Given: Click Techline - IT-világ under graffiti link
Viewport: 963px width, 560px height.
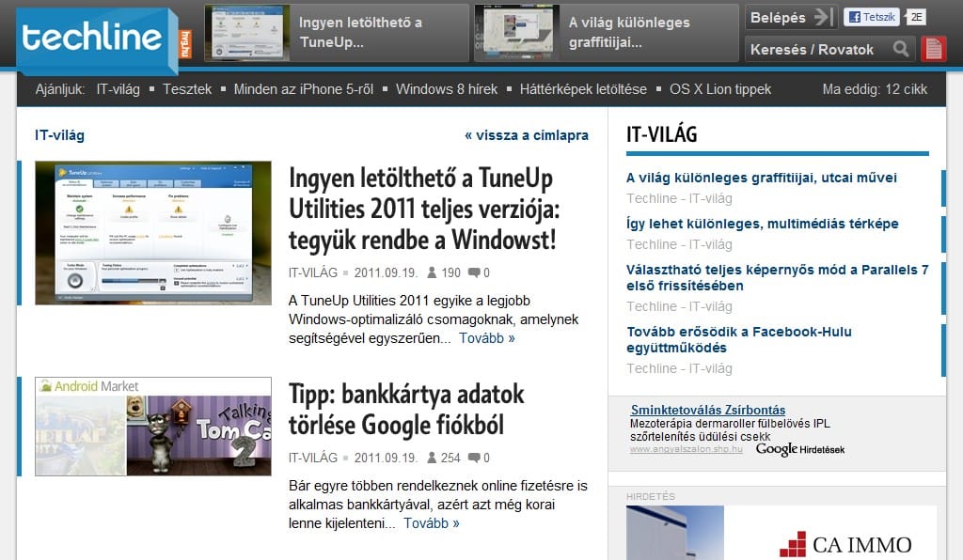Looking at the screenshot, I should coord(679,198).
